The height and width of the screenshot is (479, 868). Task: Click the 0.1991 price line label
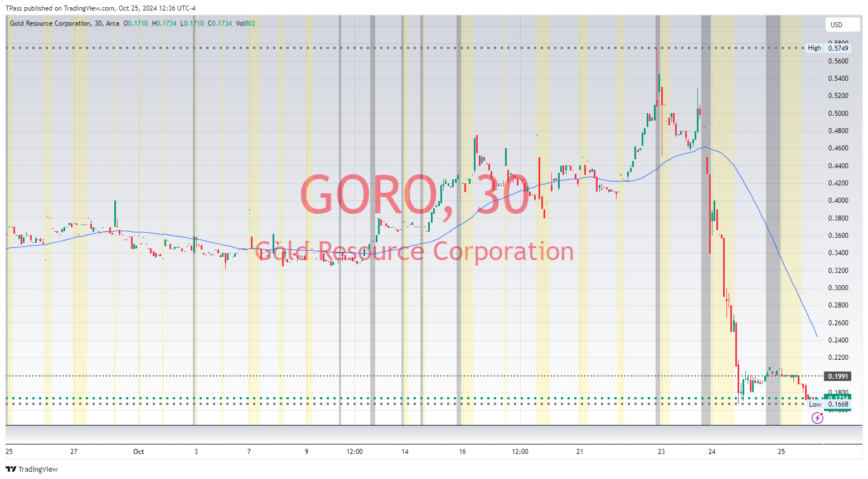[x=838, y=376]
